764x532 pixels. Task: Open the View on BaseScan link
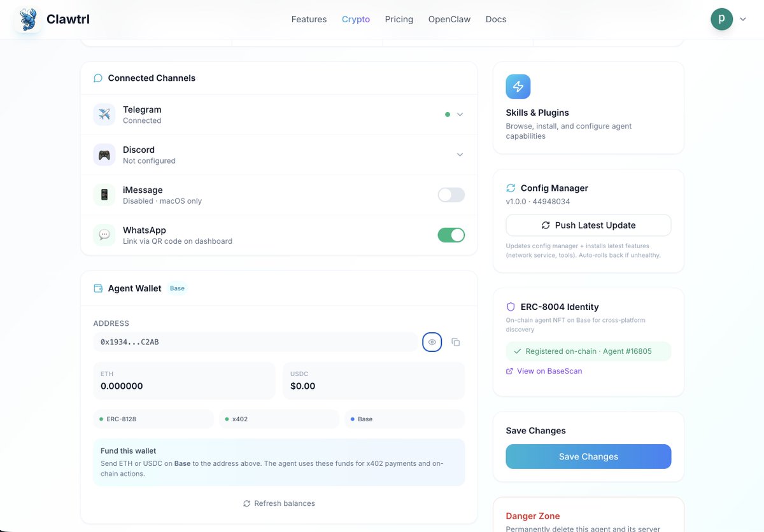544,371
